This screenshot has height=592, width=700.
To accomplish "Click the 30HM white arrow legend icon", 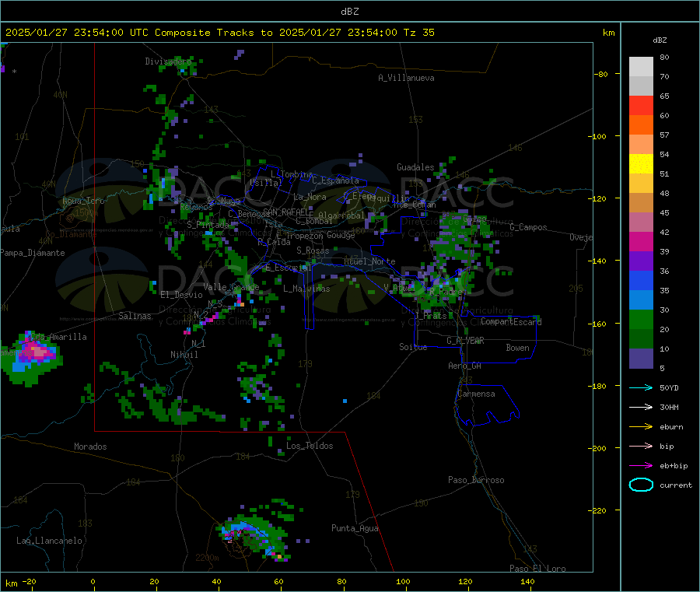I will 641,407.
